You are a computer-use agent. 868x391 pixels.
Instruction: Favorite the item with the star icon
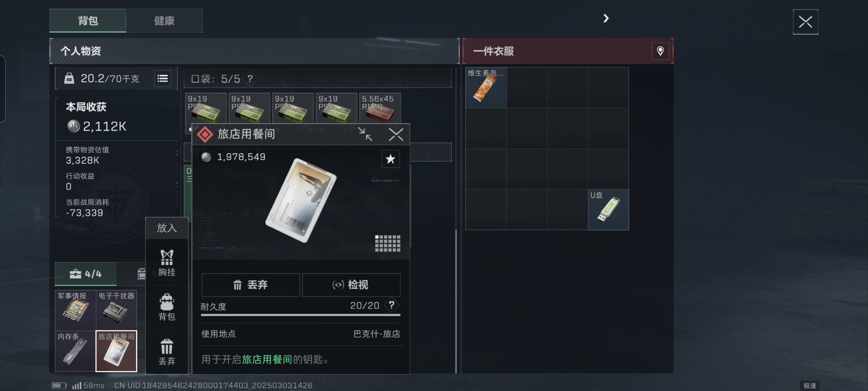pos(391,159)
